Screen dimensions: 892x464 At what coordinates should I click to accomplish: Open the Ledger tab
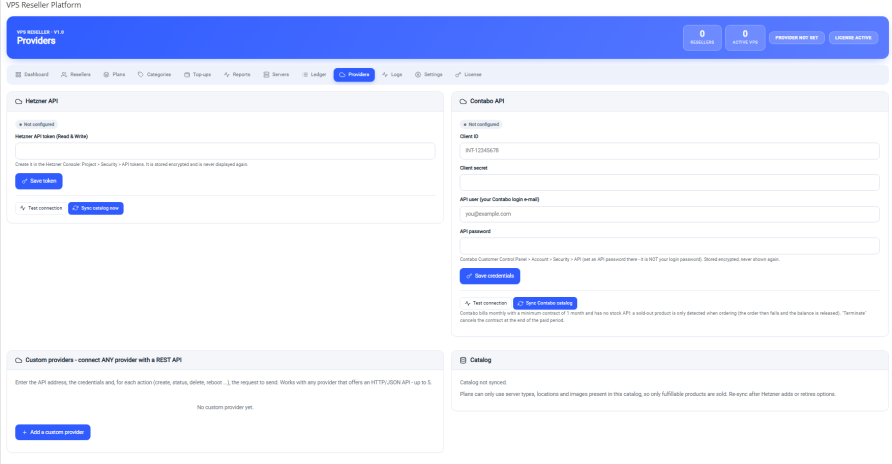(314, 74)
